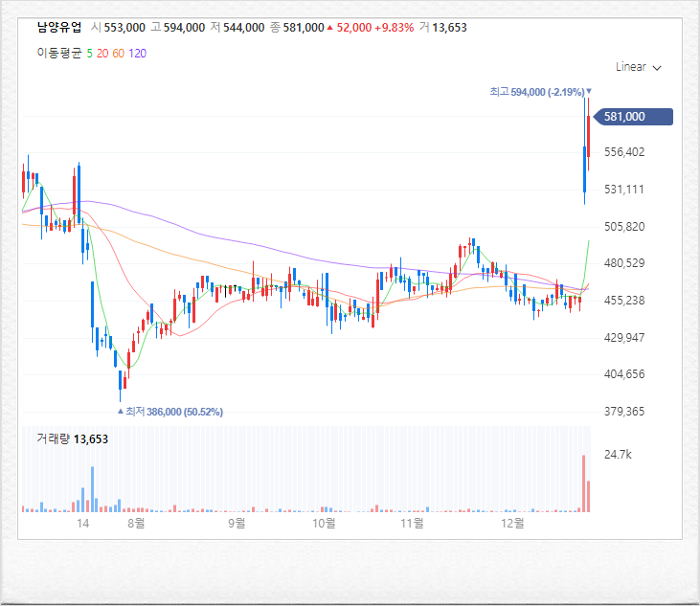Viewport: 700px width, 606px height.
Task: Click the 24.7k volume axis label
Action: (618, 454)
